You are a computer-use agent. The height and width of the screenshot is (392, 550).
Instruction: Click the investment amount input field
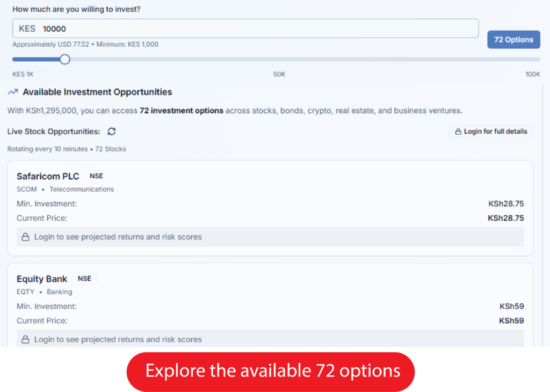coord(245,28)
